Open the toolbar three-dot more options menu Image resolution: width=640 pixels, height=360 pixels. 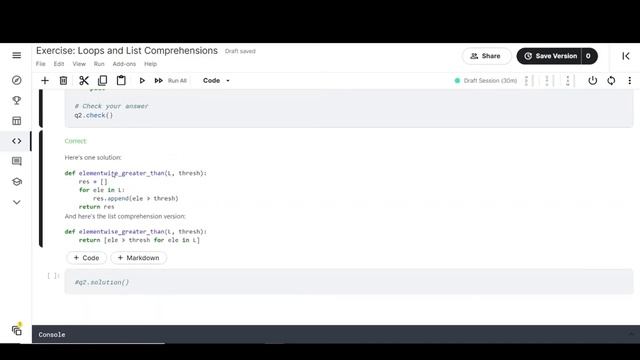tap(629, 80)
